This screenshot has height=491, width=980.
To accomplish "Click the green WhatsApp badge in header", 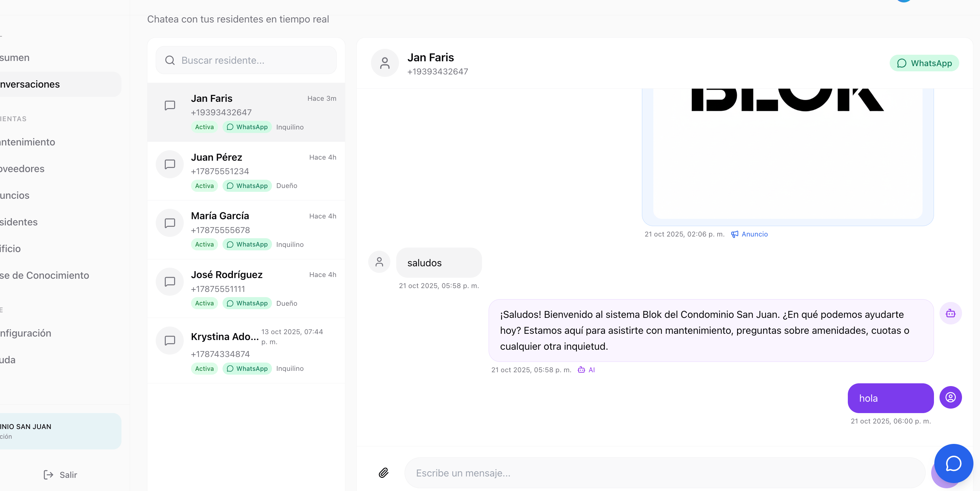I will (924, 63).
